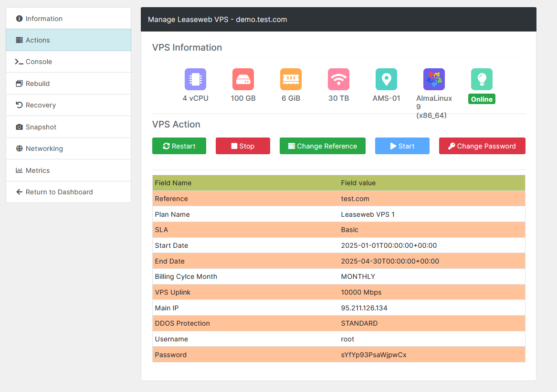Open the Console sidebar item
557x392 pixels.
pyautogui.click(x=69, y=62)
